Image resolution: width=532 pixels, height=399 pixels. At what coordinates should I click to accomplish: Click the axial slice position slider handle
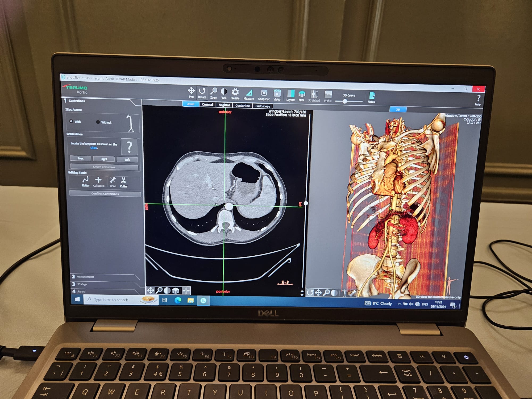(x=306, y=203)
